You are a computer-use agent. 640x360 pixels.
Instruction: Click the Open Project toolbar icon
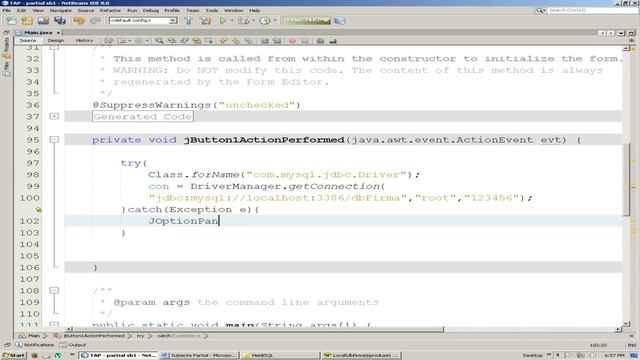click(x=43, y=20)
